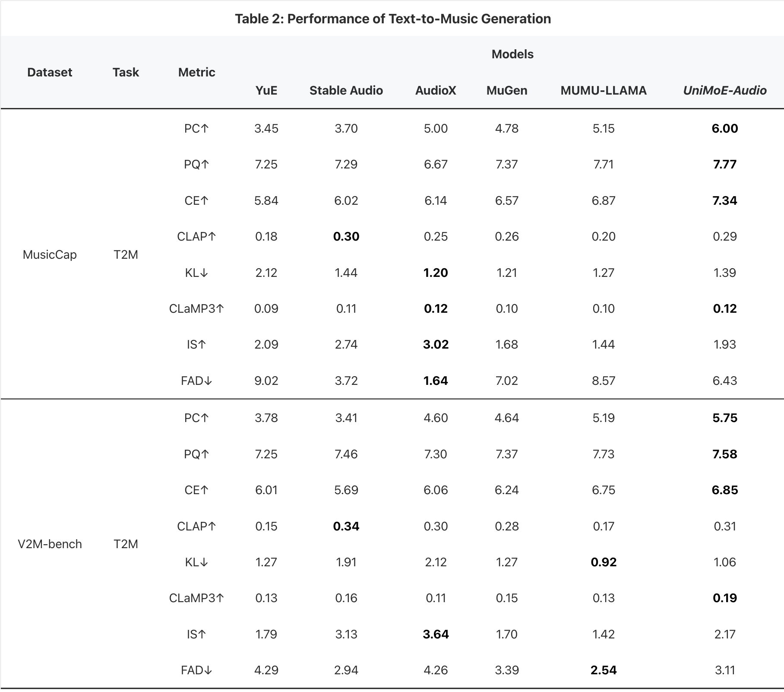The width and height of the screenshot is (784, 692).
Task: Select the MusicCap dataset cell
Action: point(50,254)
